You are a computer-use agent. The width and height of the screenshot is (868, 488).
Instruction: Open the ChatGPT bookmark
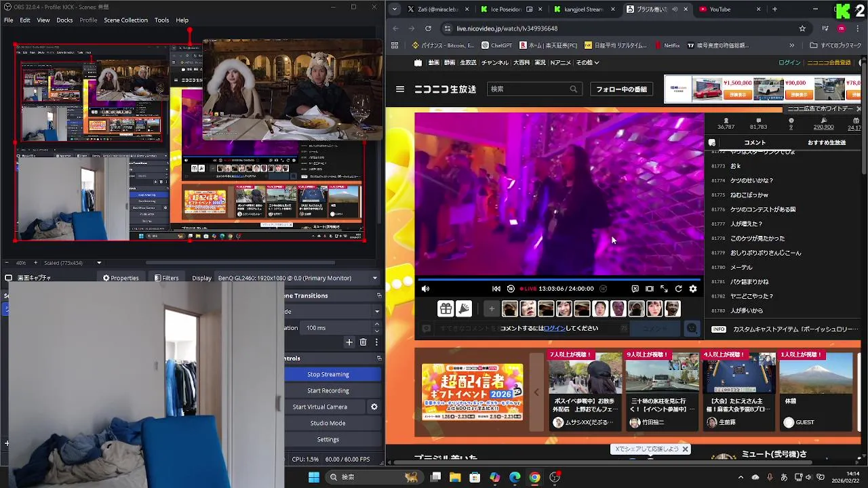[x=497, y=45]
